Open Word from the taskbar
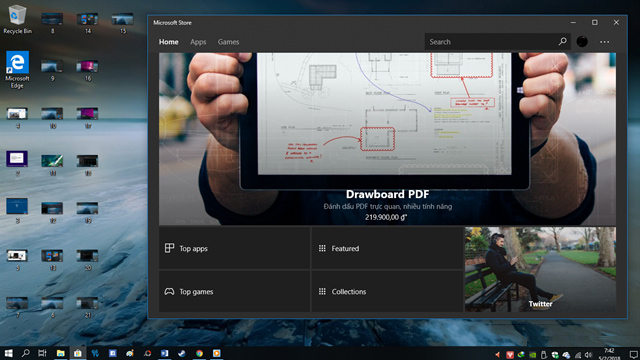The image size is (640, 360). click(x=164, y=353)
